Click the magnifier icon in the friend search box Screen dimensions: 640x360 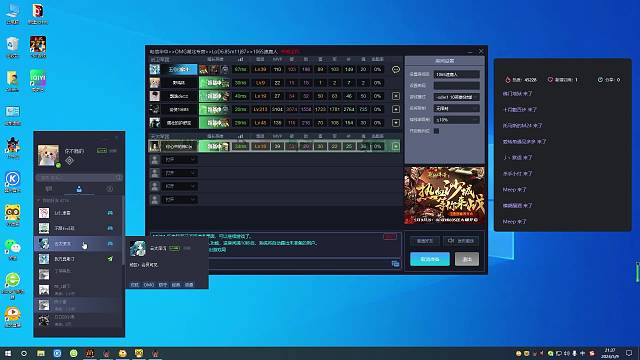coord(118,178)
